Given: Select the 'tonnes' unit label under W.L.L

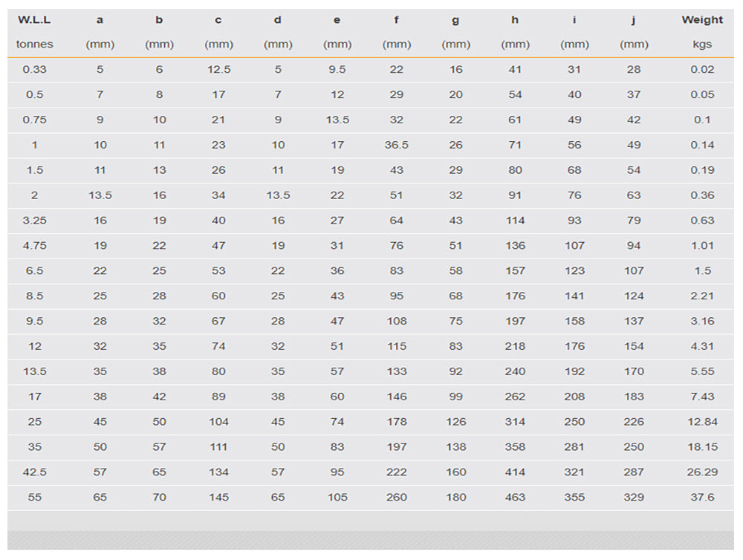Looking at the screenshot, I should [34, 45].
